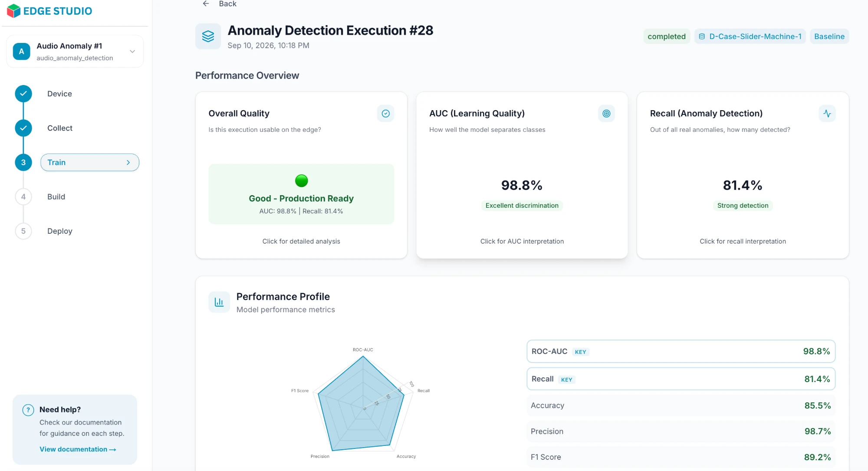Click the Sep 10, 2026 timestamp
The width and height of the screenshot is (868, 471).
click(x=268, y=46)
